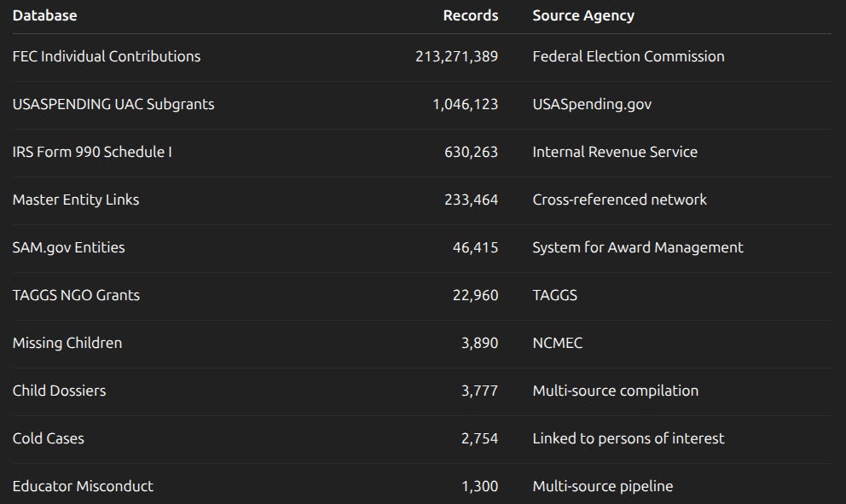The image size is (846, 504).
Task: Click the record count 22,960
Action: [x=475, y=295]
